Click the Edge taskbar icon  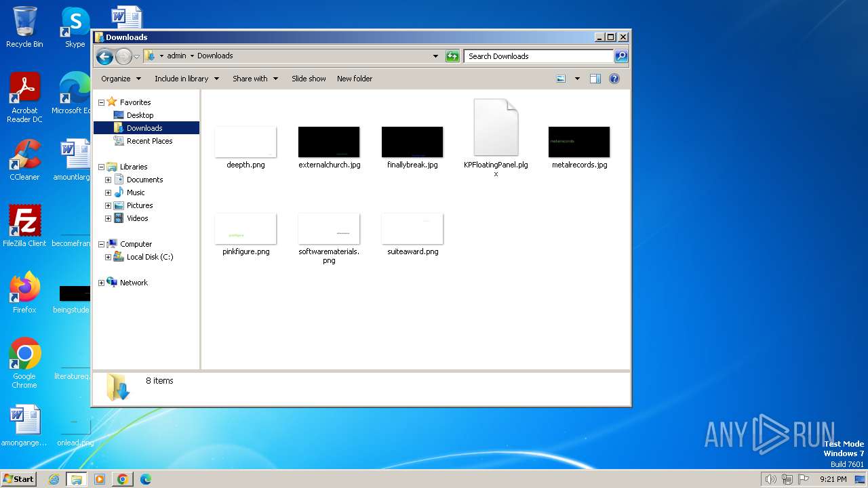[x=146, y=479]
